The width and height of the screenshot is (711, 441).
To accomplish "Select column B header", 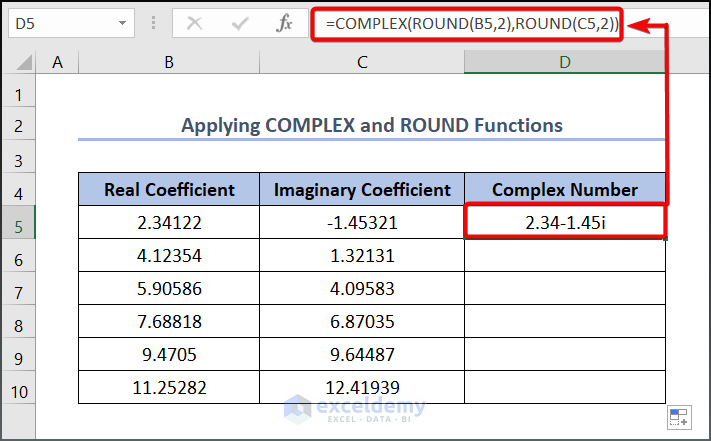I will 169,62.
